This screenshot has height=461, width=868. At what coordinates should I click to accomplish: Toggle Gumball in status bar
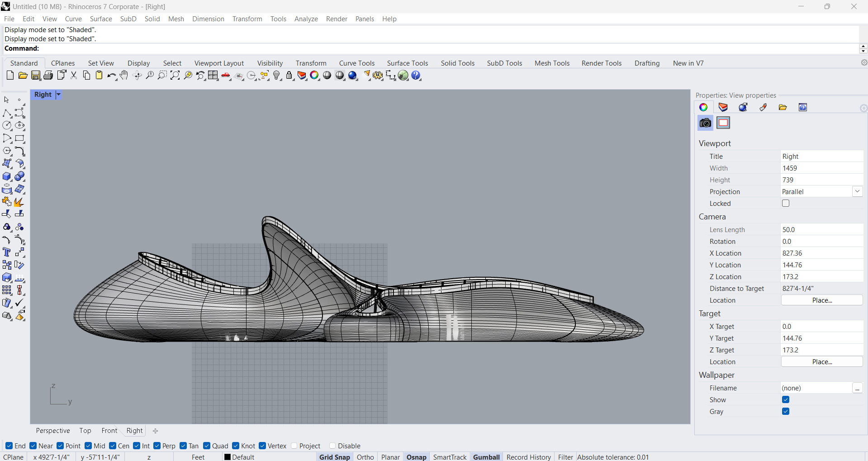pyautogui.click(x=486, y=457)
